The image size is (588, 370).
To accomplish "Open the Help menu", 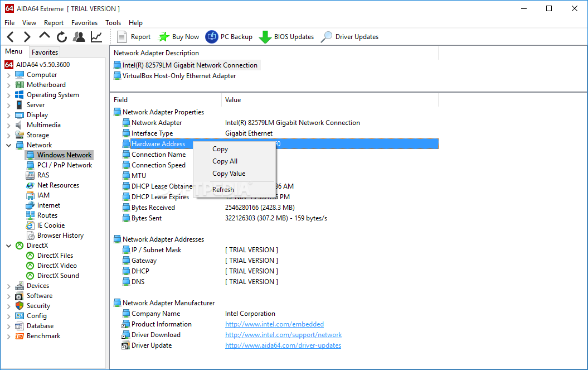I will click(x=135, y=23).
